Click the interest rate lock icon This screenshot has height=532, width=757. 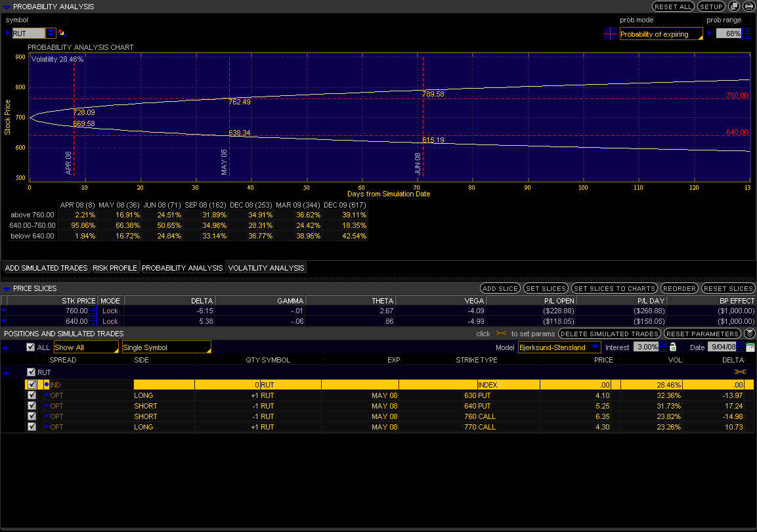[x=672, y=347]
